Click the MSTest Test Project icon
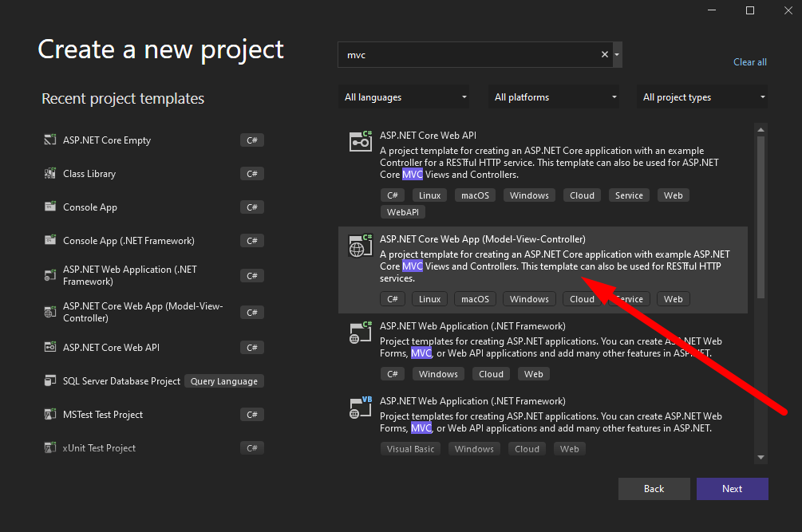Viewport: 802px width, 532px height. [x=49, y=415]
